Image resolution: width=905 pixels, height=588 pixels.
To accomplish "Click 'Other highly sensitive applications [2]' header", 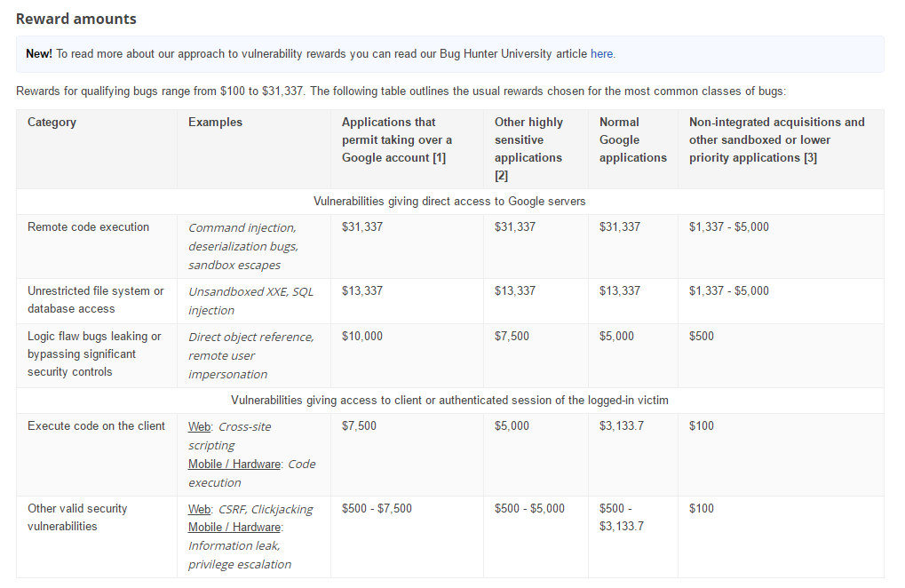I will [528, 148].
